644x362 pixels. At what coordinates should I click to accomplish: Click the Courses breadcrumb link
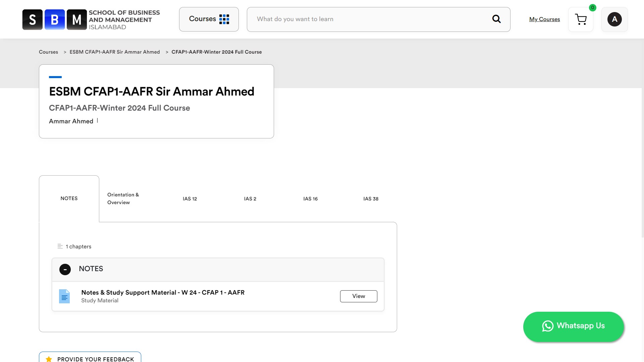tap(48, 52)
